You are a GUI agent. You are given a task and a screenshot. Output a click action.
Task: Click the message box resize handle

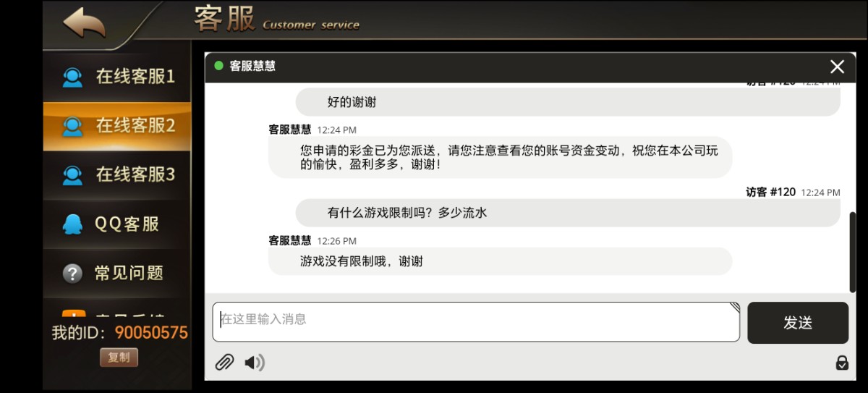pyautogui.click(x=735, y=307)
